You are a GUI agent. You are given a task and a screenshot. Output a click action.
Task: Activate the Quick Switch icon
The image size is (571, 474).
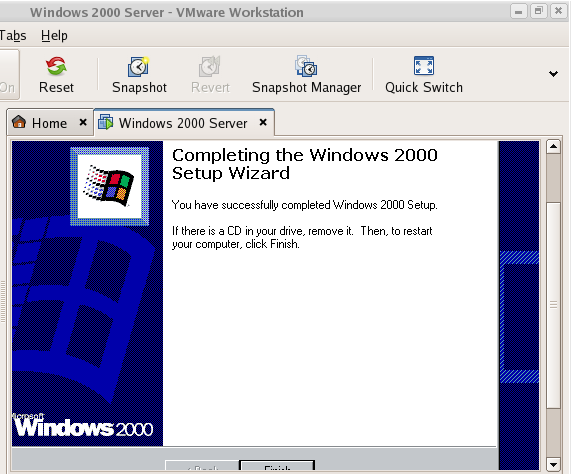point(424,66)
